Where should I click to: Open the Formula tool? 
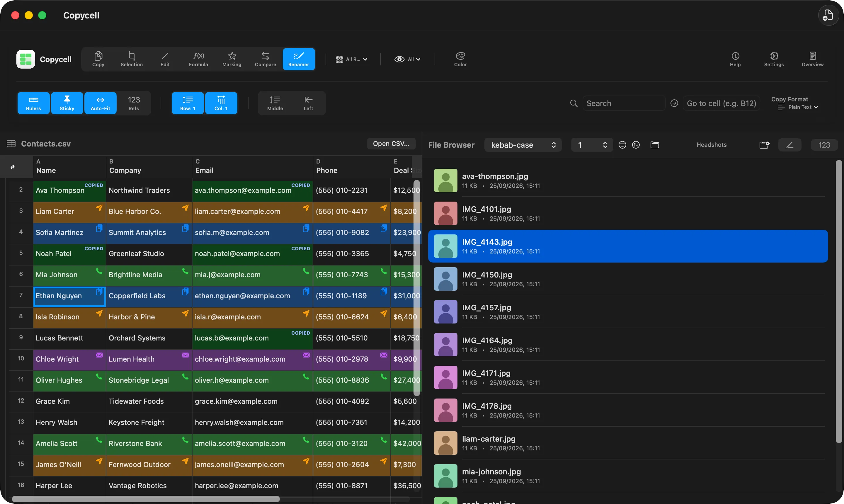tap(198, 59)
